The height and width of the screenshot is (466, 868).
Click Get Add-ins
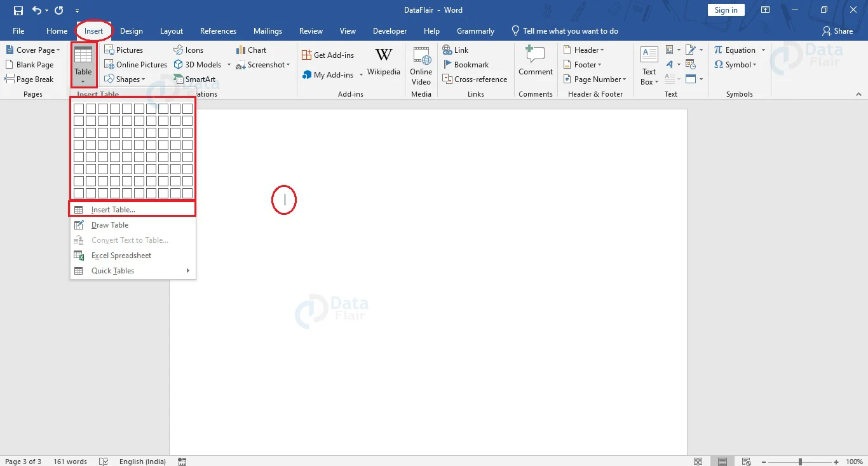click(328, 55)
